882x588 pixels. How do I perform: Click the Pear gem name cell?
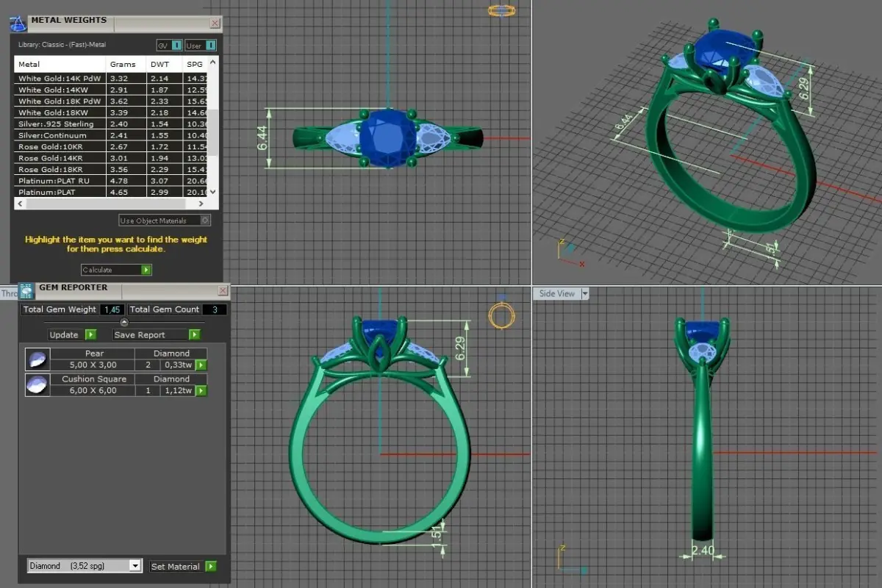[94, 354]
